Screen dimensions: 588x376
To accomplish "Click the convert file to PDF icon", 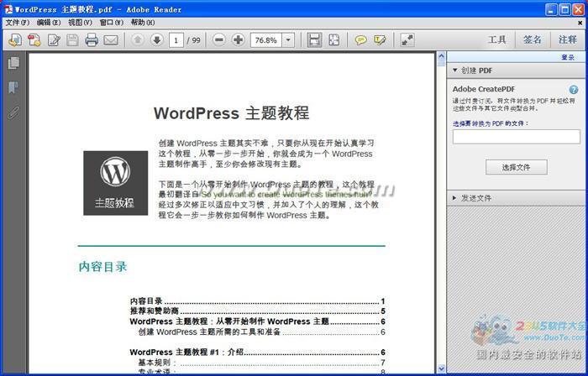I will coord(34,39).
